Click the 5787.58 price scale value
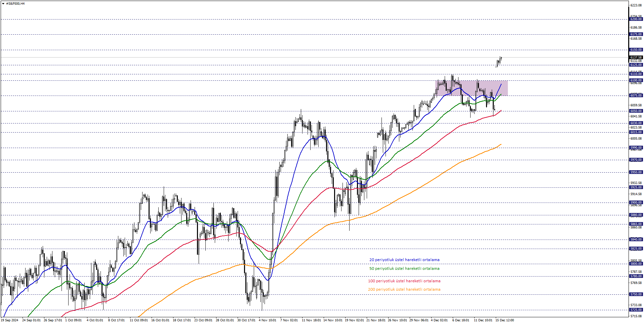Screen dimensions: 644x324 pos(636,272)
